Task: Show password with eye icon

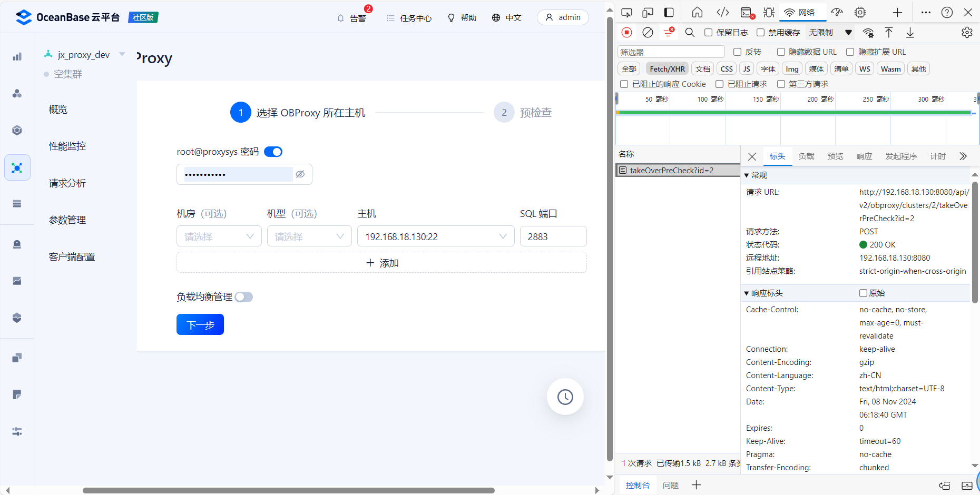Action: (x=300, y=174)
